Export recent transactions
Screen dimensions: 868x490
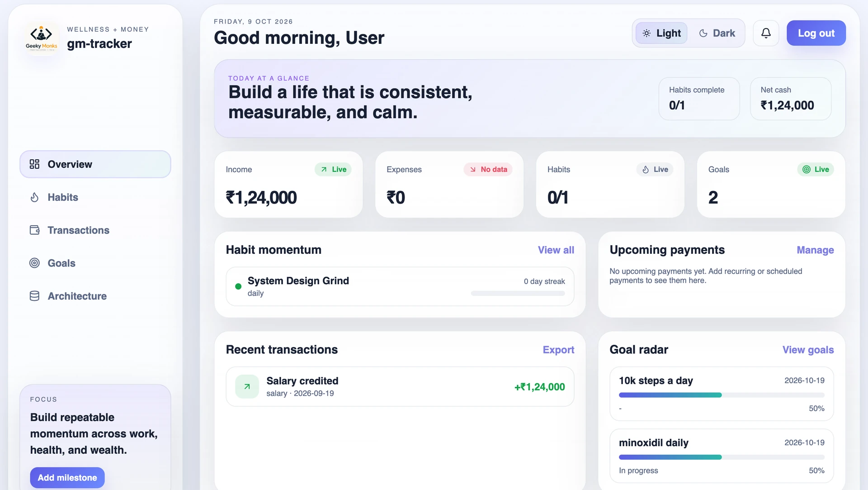[558, 350]
